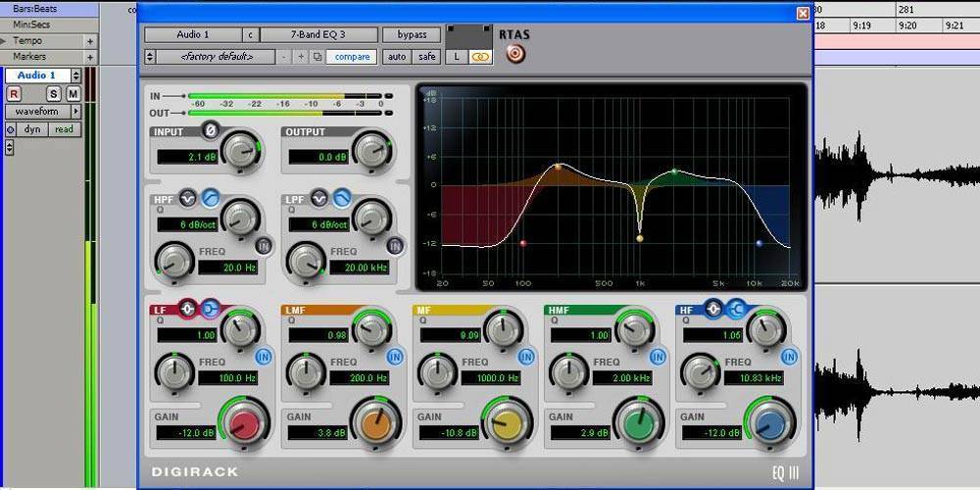This screenshot has width=980, height=490.
Task: Click the RTAS target icon
Action: 515,54
